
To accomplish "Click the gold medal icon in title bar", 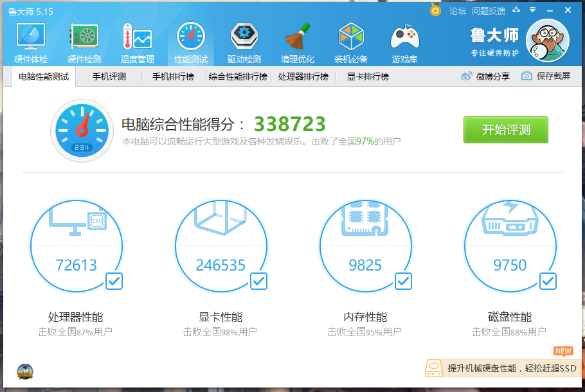I will click(x=435, y=10).
